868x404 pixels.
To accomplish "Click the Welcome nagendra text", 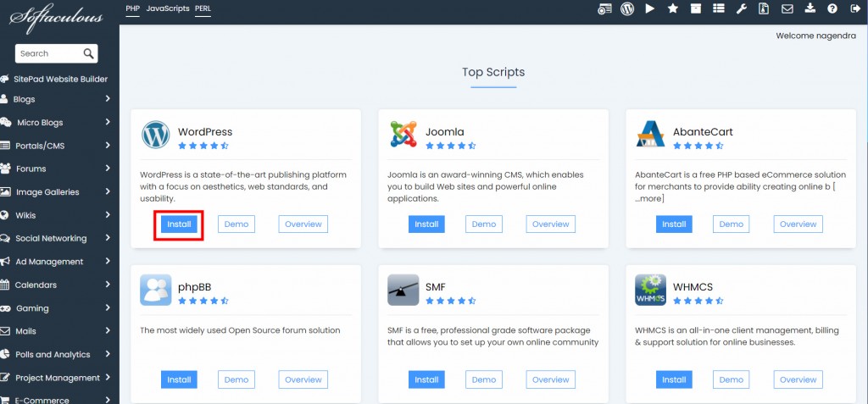I will click(816, 36).
